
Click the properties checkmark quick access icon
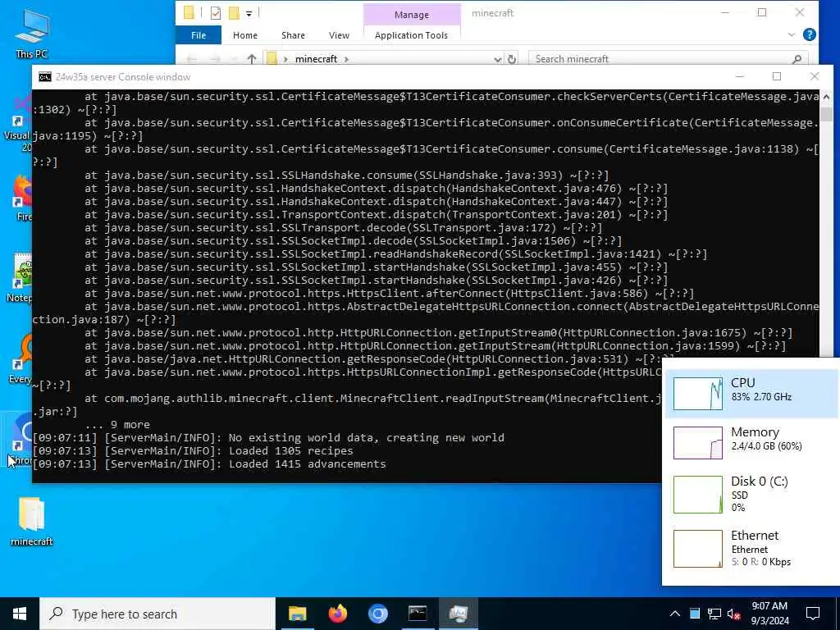216,13
